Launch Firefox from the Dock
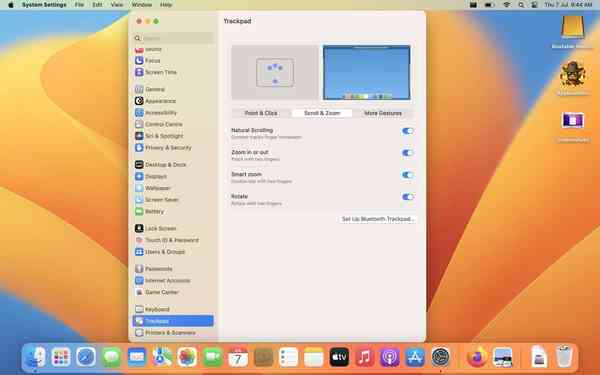Viewport: 600px width, 375px height. click(477, 357)
